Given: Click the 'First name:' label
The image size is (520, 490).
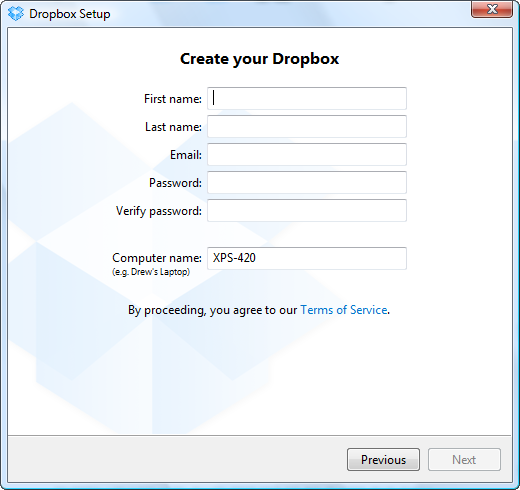Looking at the screenshot, I should 173,99.
